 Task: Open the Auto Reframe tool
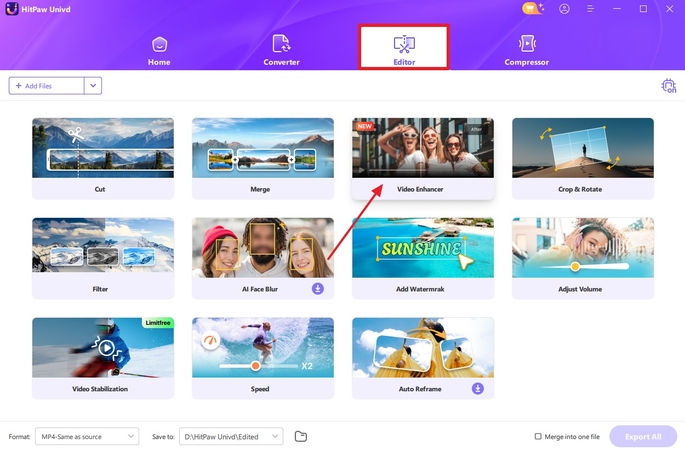423,358
